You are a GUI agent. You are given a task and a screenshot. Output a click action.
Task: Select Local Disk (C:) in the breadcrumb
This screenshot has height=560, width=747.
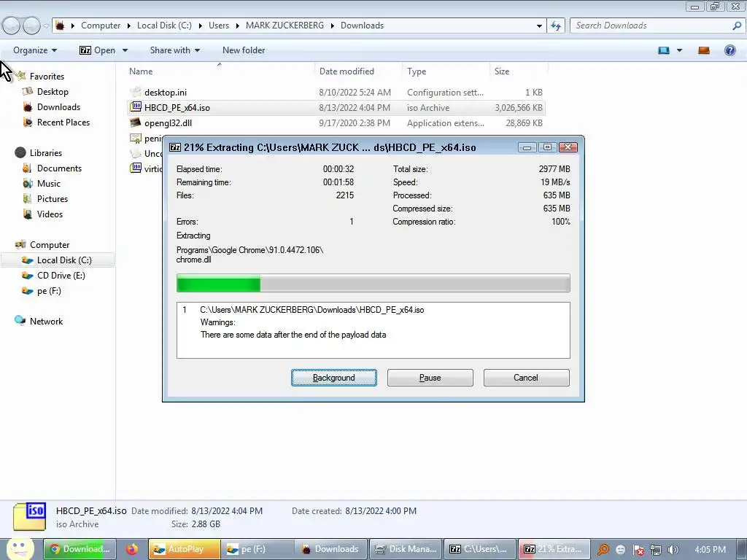click(x=164, y=26)
